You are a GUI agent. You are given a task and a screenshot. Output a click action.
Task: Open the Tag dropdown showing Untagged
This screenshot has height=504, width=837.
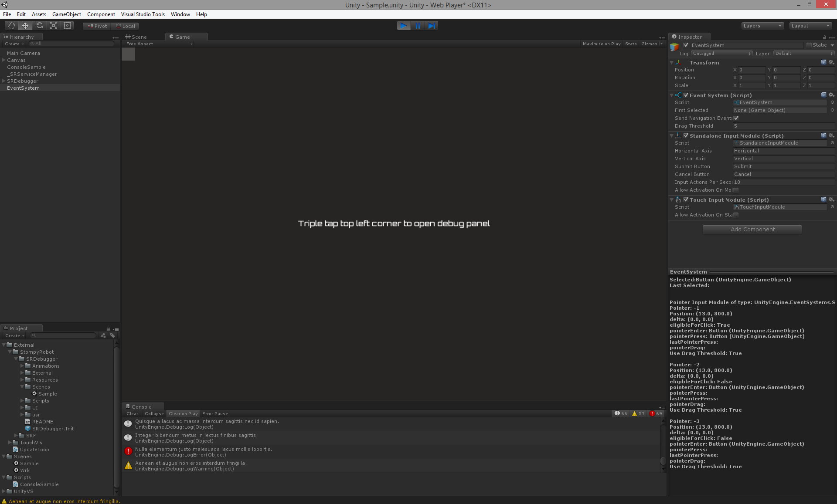pyautogui.click(x=721, y=54)
